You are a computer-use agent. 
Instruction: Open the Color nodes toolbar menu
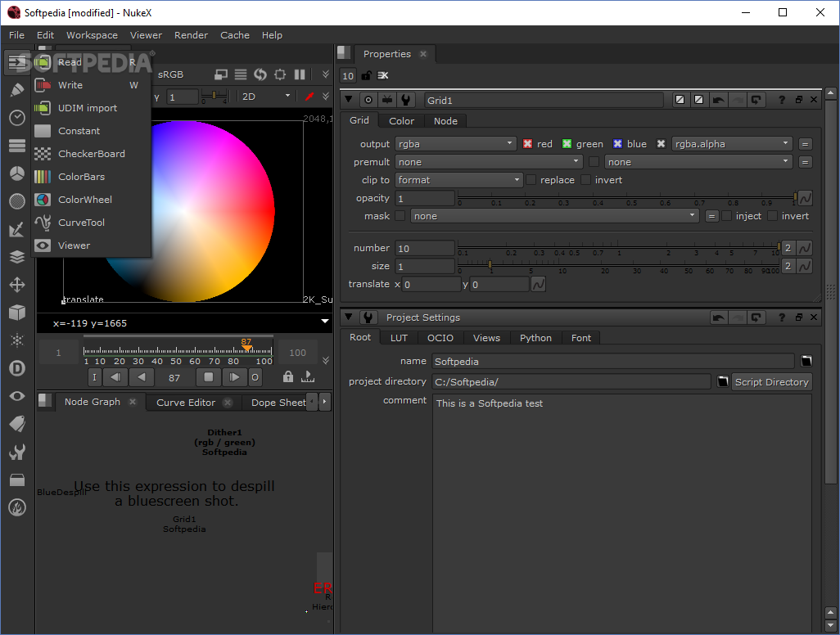(x=17, y=173)
